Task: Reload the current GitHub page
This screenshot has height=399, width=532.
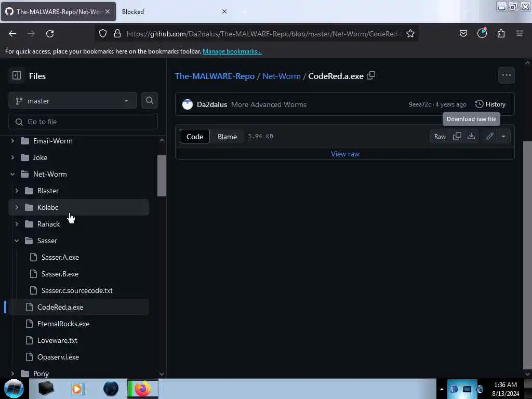Action: pos(50,34)
